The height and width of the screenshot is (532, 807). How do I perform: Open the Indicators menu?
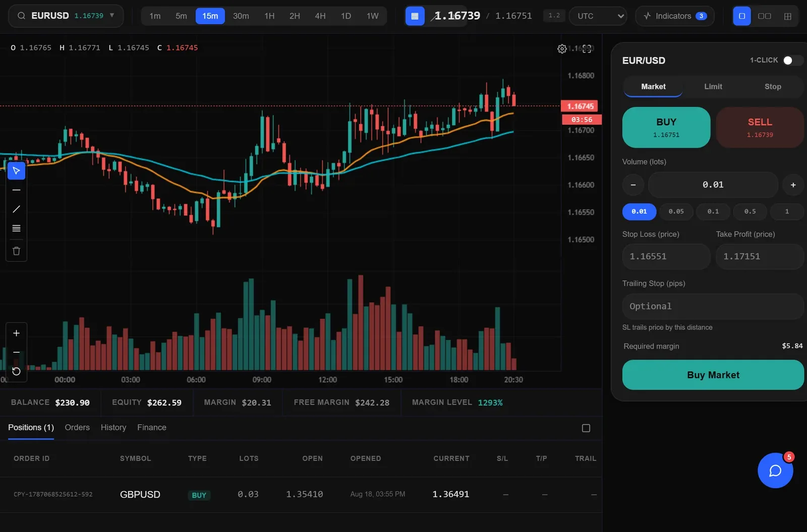coord(675,16)
